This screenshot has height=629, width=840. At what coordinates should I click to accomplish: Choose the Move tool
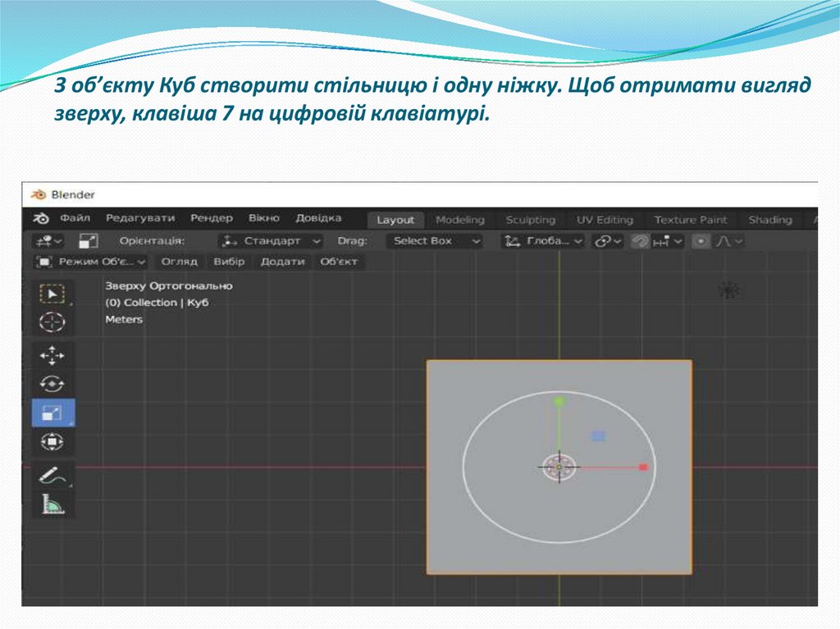(x=52, y=354)
